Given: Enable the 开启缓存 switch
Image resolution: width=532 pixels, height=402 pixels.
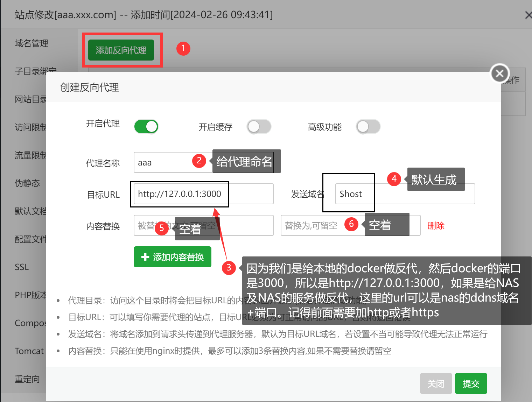Looking at the screenshot, I should point(259,127).
